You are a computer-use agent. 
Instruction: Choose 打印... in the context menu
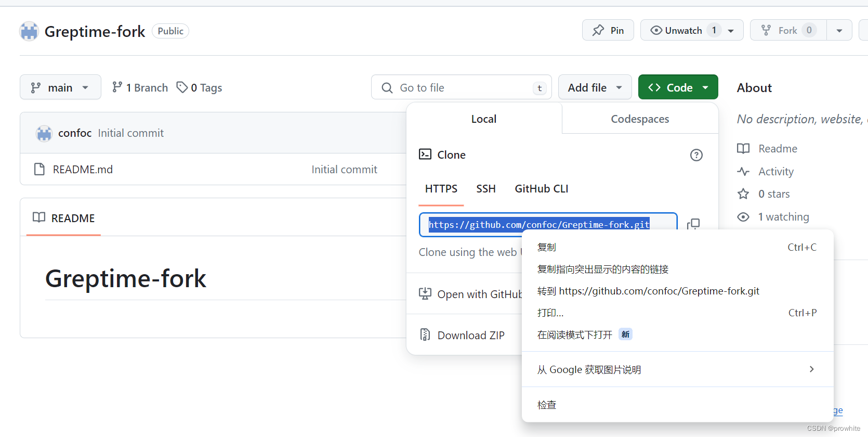coord(678,313)
